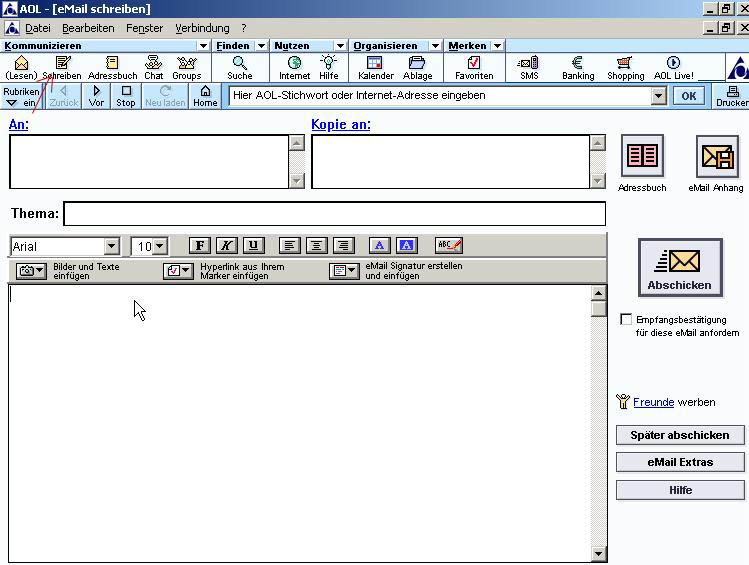Image resolution: width=749 pixels, height=565 pixels.
Task: Open the Fenster menu
Action: pos(144,28)
